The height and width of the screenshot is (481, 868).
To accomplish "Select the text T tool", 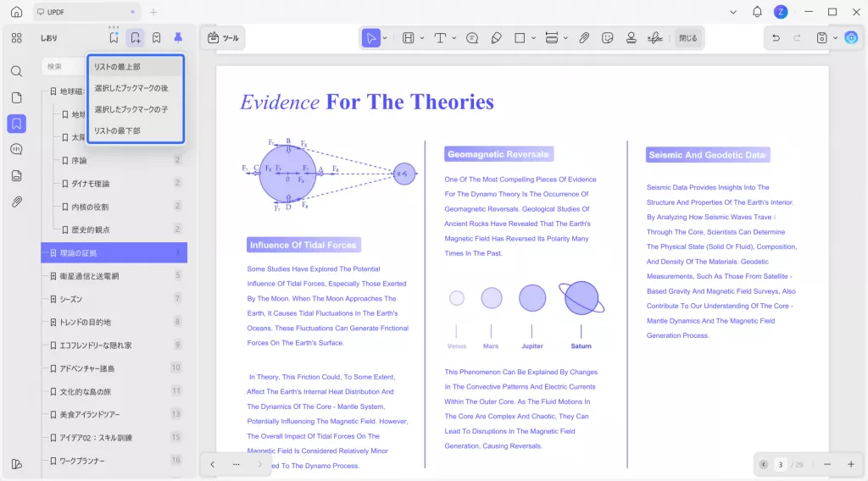I will point(440,38).
